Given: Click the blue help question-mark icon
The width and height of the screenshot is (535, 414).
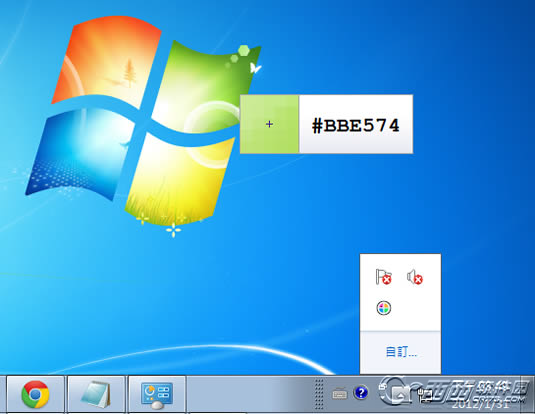Looking at the screenshot, I should pyautogui.click(x=361, y=393).
